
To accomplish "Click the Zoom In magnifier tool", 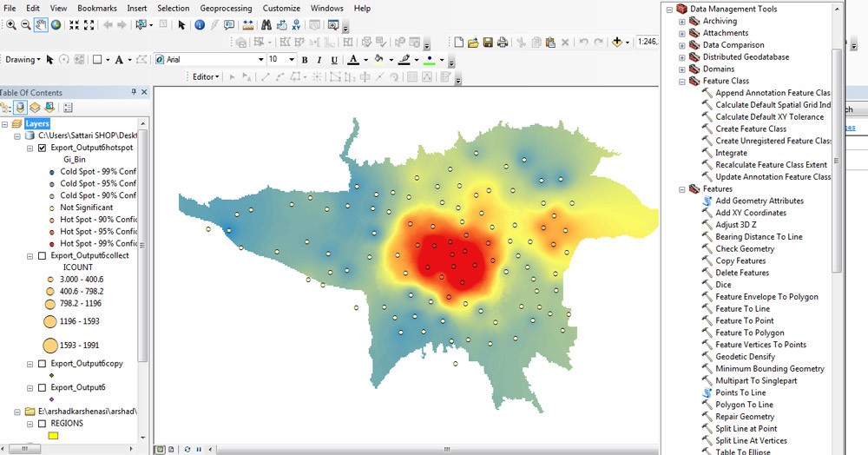I will click(11, 25).
